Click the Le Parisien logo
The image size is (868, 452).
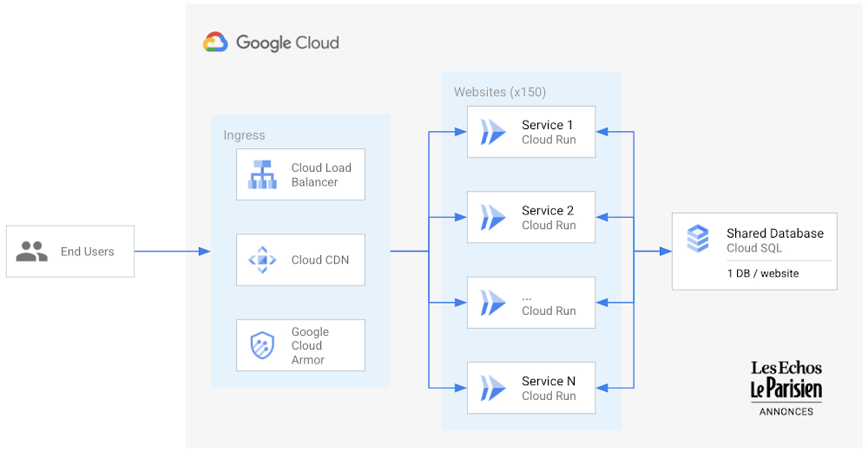click(x=786, y=390)
